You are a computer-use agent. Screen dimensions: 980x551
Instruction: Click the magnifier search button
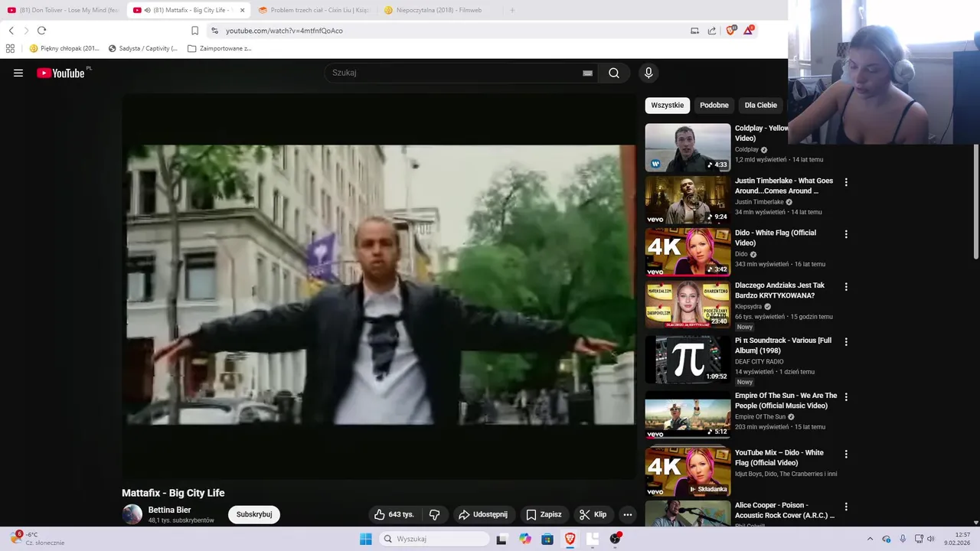614,73
